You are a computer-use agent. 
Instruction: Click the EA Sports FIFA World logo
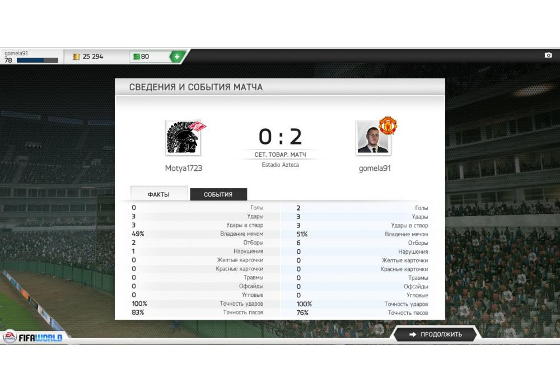[33, 337]
